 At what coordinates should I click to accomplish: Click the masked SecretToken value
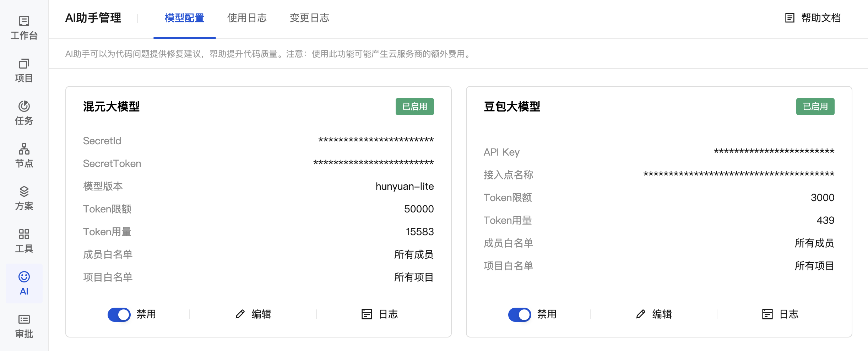pos(374,163)
